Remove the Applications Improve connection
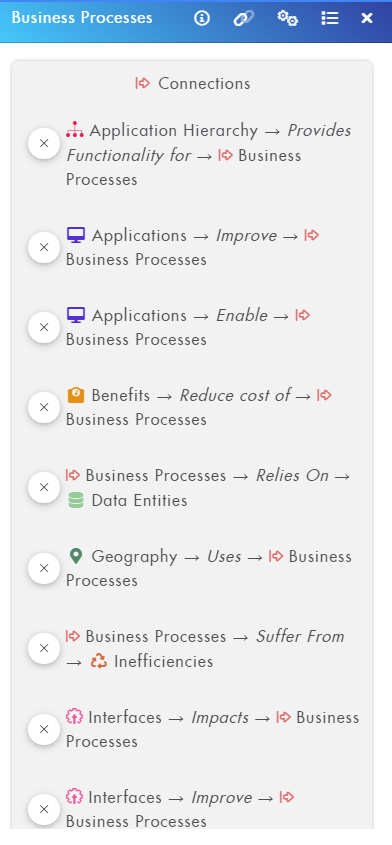Image resolution: width=392 pixels, height=845 pixels. pyautogui.click(x=44, y=247)
